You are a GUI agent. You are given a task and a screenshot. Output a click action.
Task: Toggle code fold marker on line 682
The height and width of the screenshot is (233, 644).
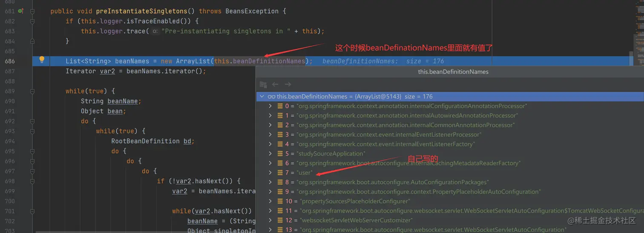32,21
